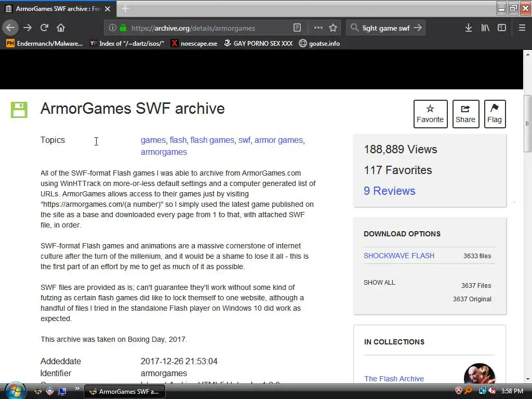
Task: Select ArmorGames SWF taskbar button
Action: click(125, 392)
